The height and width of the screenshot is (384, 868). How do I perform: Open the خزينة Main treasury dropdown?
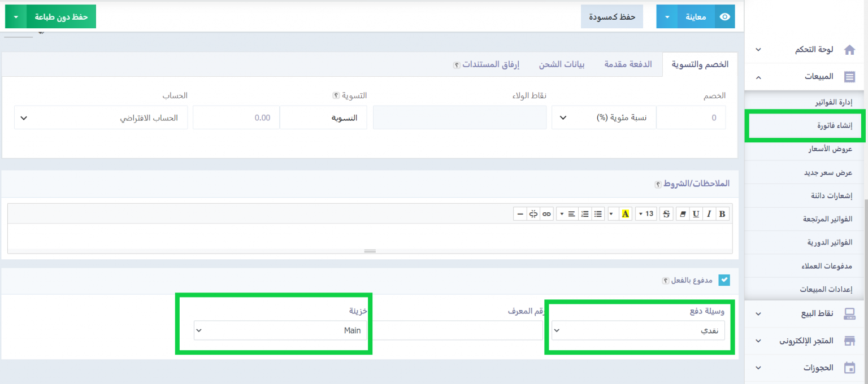tap(280, 331)
